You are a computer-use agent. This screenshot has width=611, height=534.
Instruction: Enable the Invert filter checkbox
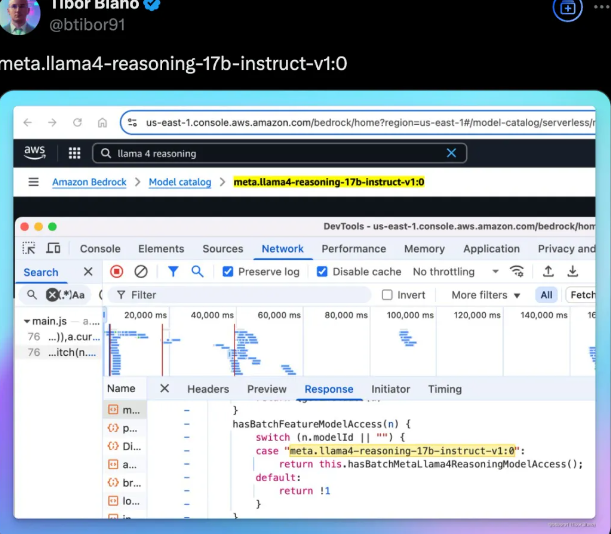(x=387, y=295)
